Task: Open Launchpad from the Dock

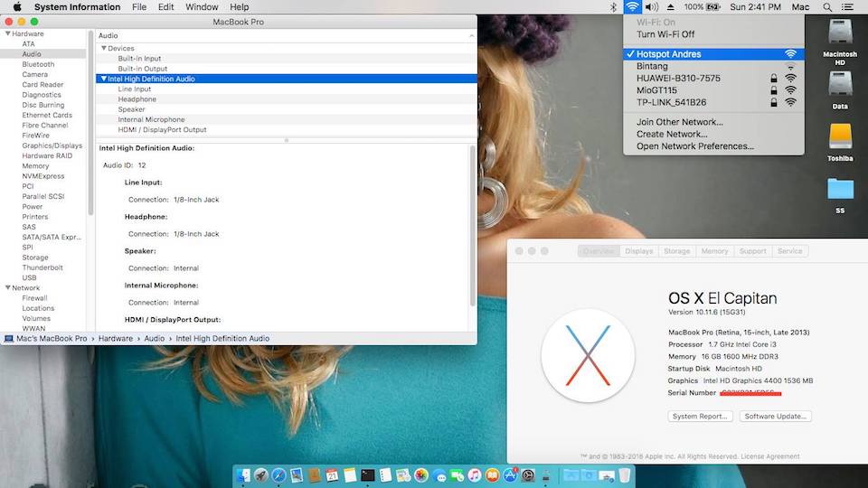Action: click(x=260, y=475)
